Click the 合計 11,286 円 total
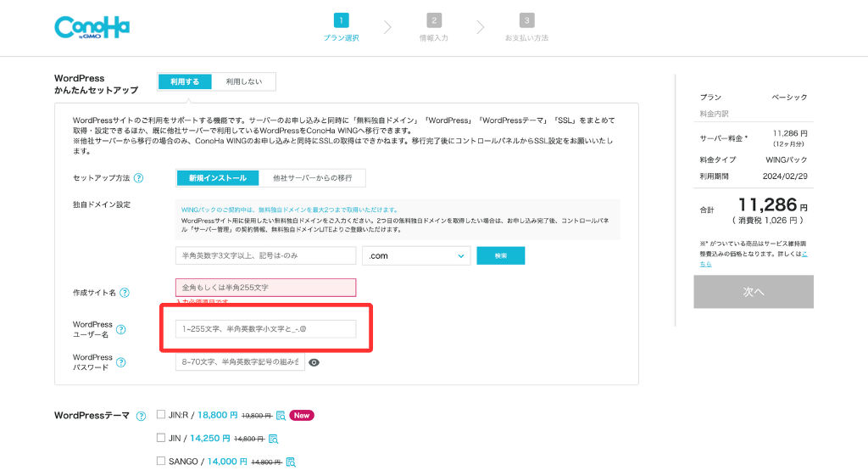Image resolution: width=868 pixels, height=476 pixels. (773, 205)
